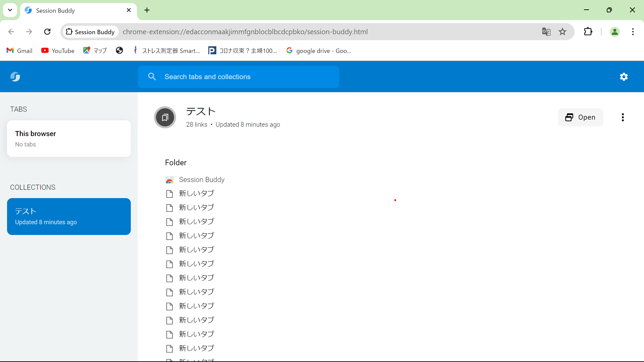This screenshot has height=362, width=644.
Task: Click the テスト collection bookmark icon
Action: click(165, 117)
